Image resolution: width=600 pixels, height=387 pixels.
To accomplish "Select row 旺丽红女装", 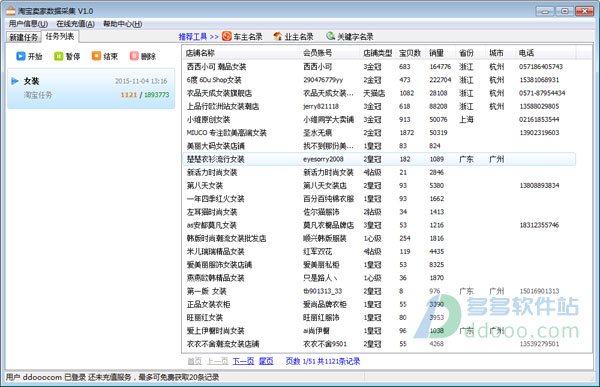I will [379, 317].
